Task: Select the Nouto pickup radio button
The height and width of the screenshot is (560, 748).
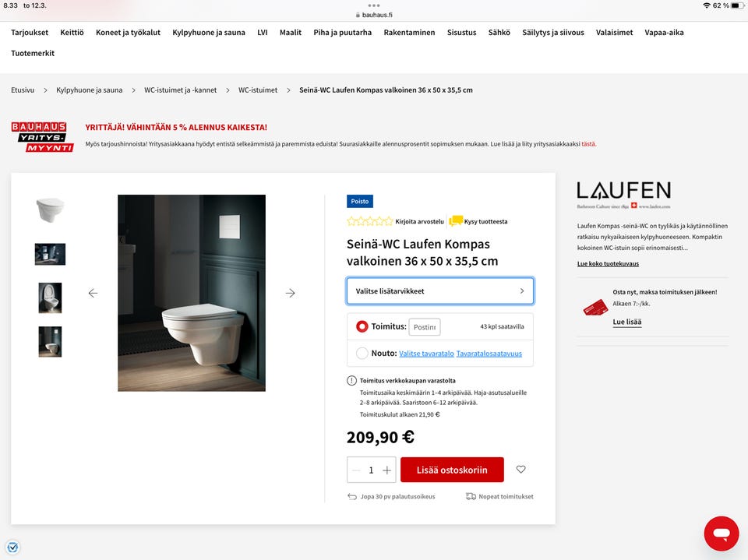Action: (362, 353)
